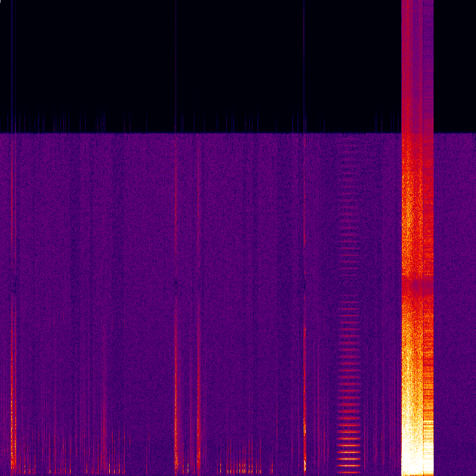Click the gap in the middle of the harmonic stack
This screenshot has height=476, width=476.
[349, 288]
